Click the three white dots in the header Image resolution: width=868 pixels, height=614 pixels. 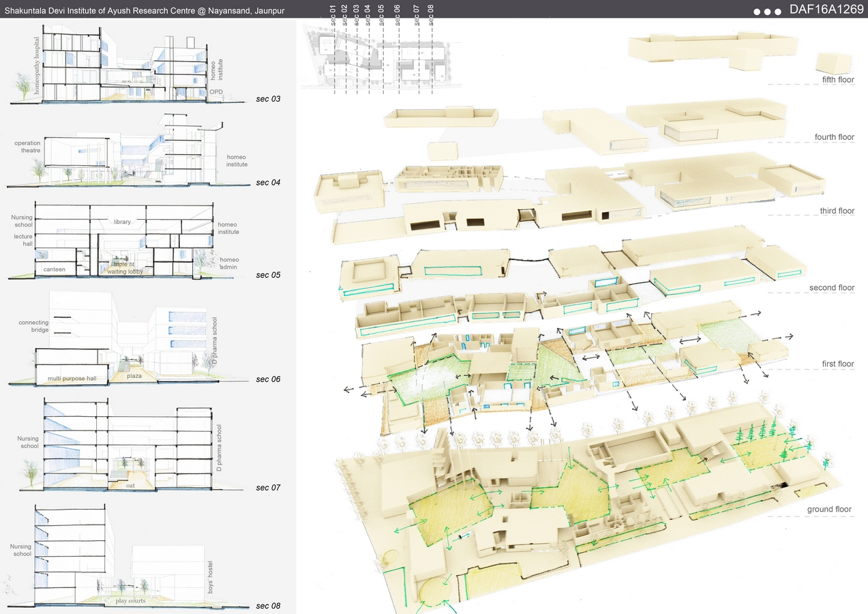click(x=768, y=12)
